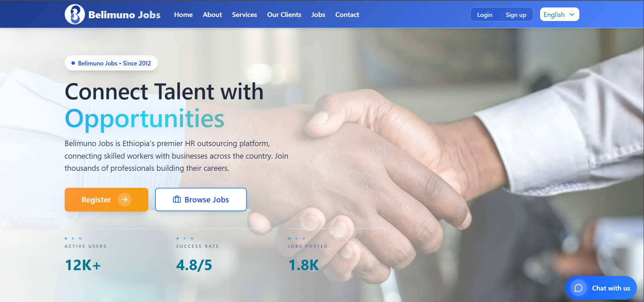The width and height of the screenshot is (644, 302).
Task: Select Services in the navigation bar
Action: point(244,15)
